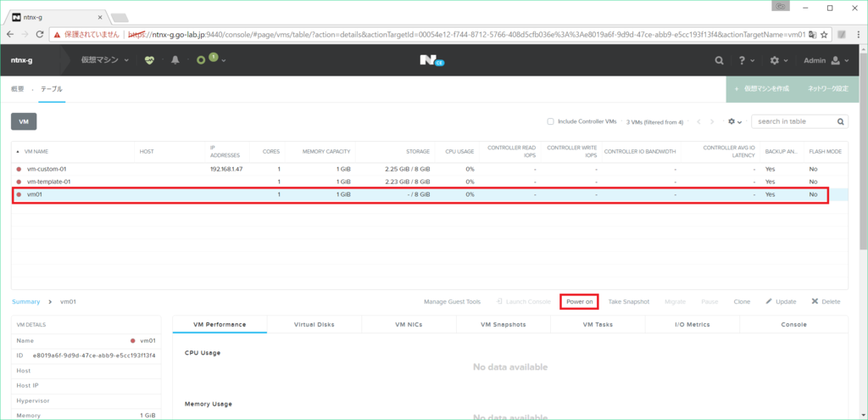Open the VM NICs tab
The width and height of the screenshot is (868, 420).
point(409,324)
